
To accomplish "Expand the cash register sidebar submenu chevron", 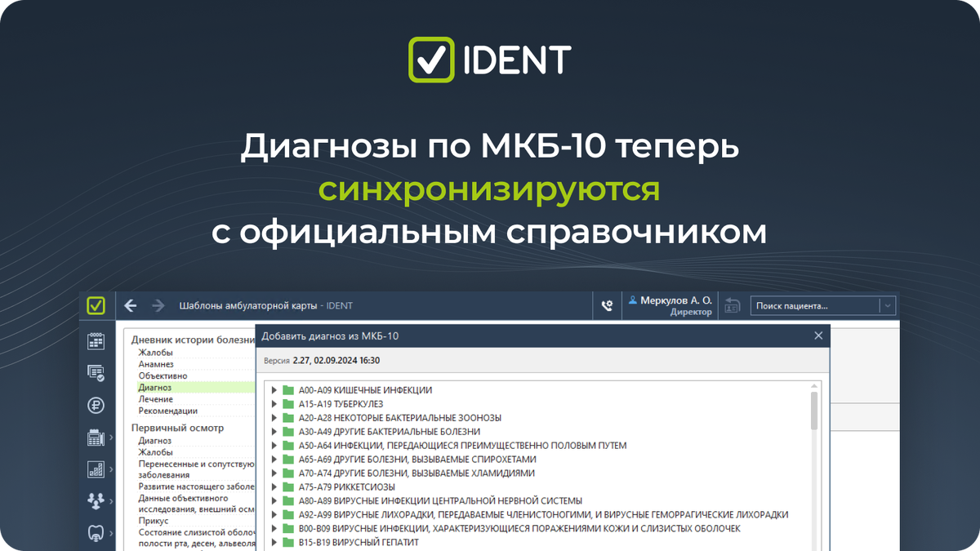I will [x=111, y=438].
